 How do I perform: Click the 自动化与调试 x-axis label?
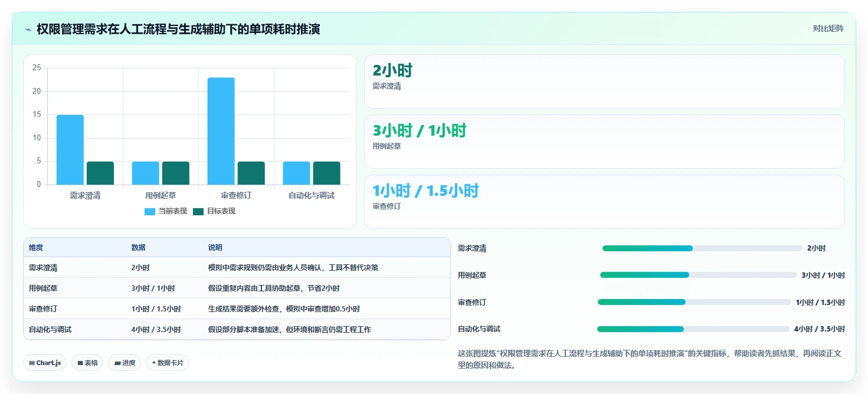(312, 195)
